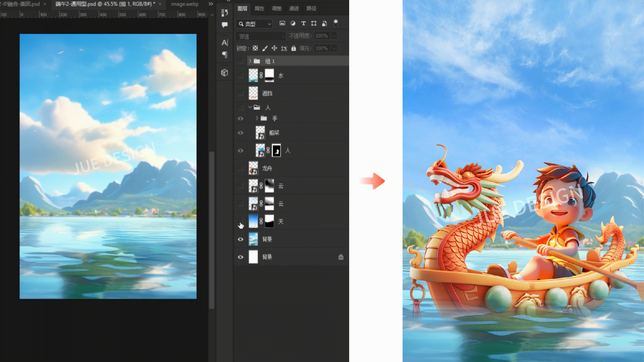Open the 不透明度 dropdown arrow
The height and width of the screenshot is (362, 644).
pos(334,36)
